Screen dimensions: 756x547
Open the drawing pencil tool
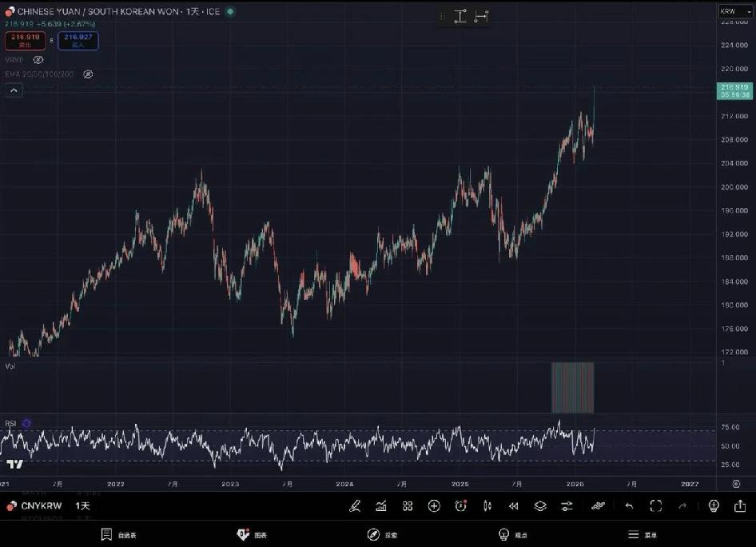pos(356,505)
